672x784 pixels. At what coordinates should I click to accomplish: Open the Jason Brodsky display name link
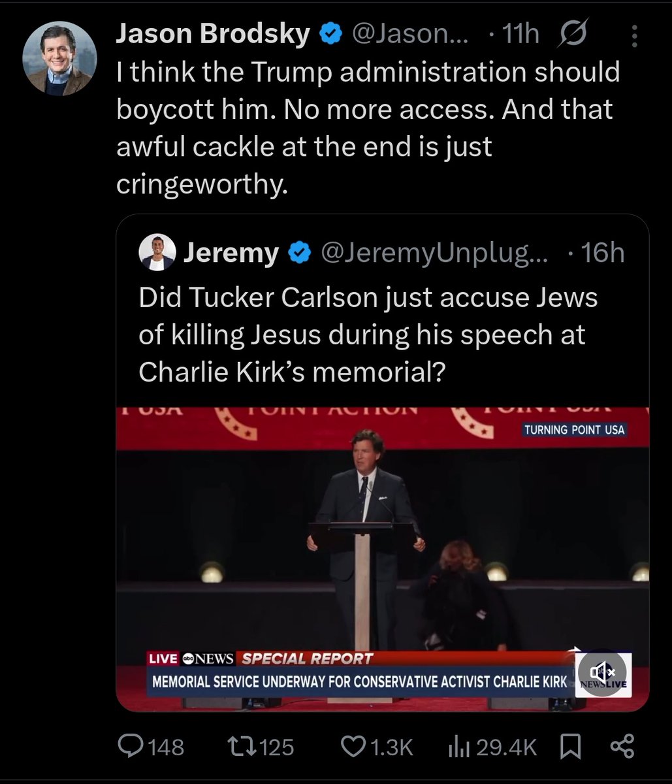pos(213,35)
